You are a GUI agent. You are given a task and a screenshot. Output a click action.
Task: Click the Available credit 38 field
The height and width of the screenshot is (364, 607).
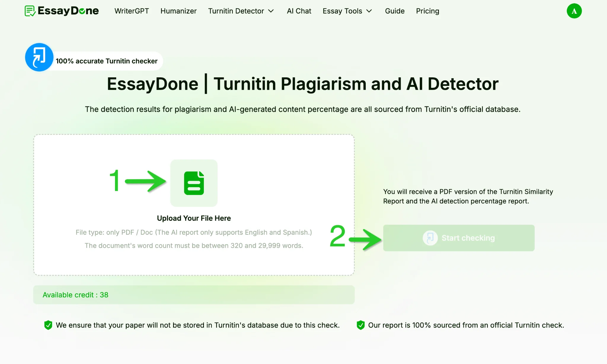(193, 295)
